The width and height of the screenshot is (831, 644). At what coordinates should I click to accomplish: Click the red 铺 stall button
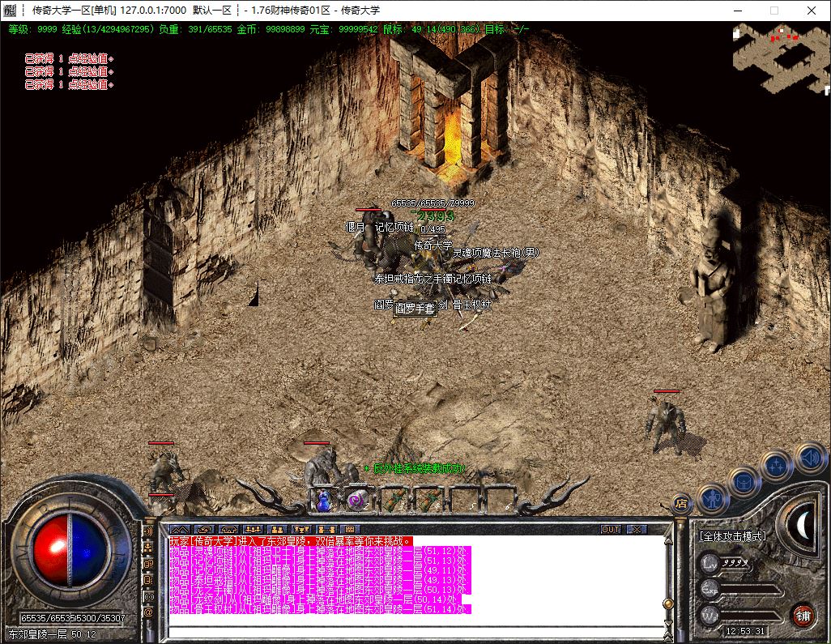point(803,615)
